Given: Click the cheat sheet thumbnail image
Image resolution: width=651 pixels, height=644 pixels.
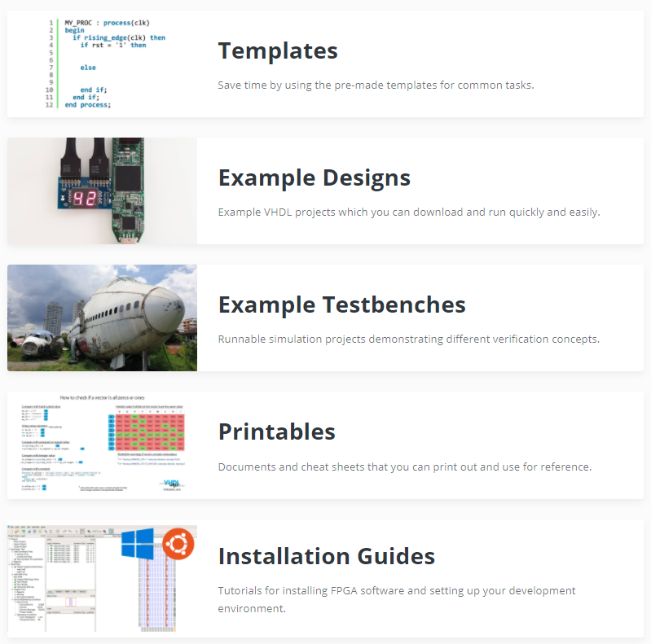Looking at the screenshot, I should pos(102,445).
